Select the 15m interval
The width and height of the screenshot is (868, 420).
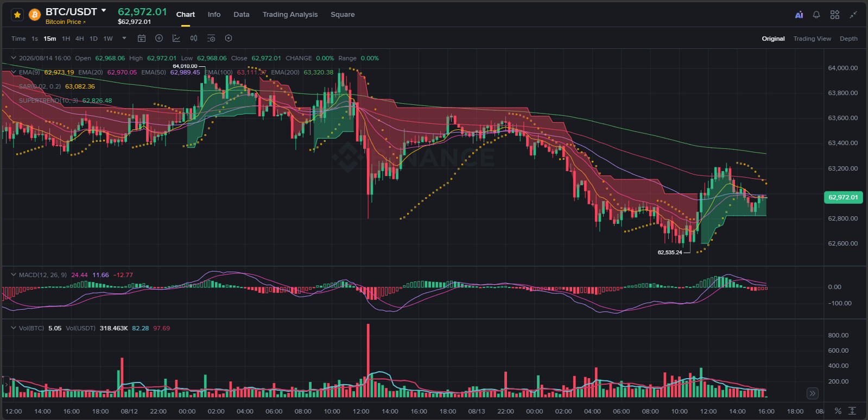[50, 39]
